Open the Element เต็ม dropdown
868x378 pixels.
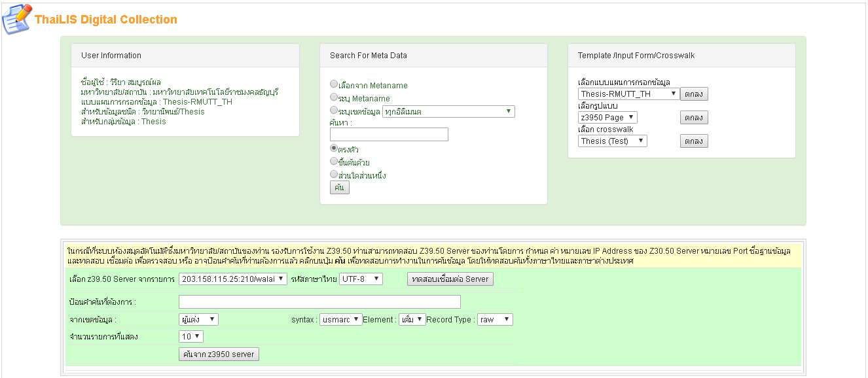[x=412, y=319]
